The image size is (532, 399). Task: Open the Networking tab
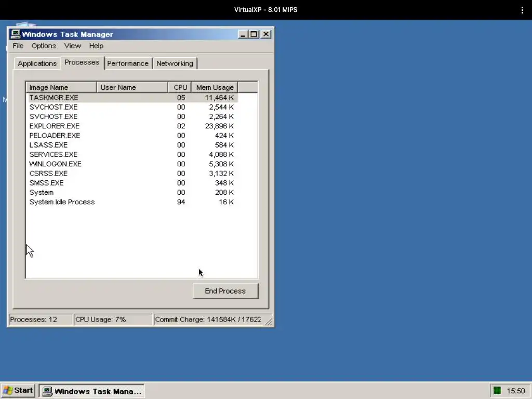175,63
